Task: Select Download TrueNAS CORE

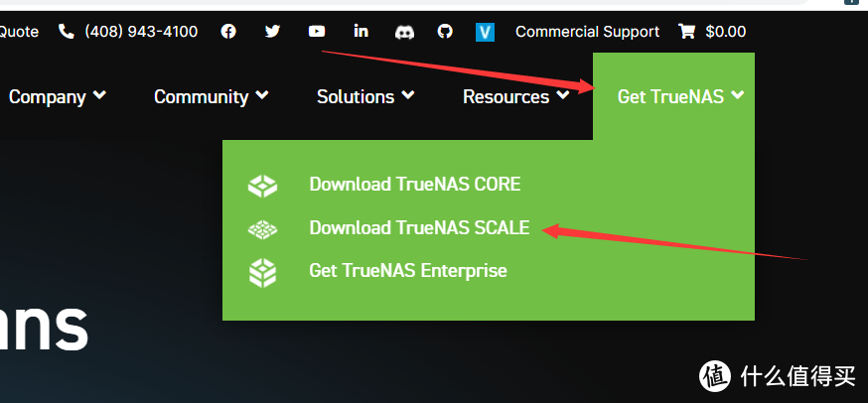Action: (x=414, y=185)
